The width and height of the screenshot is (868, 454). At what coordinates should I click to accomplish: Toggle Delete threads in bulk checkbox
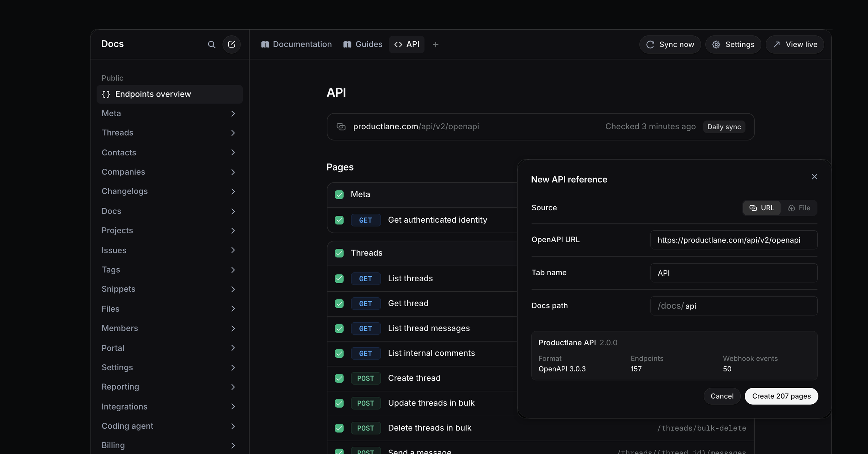click(339, 428)
